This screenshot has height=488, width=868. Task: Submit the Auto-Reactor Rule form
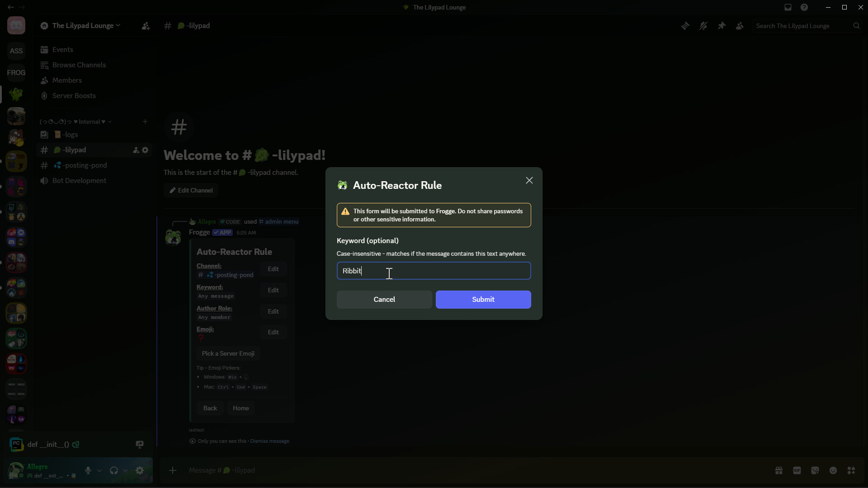(483, 300)
